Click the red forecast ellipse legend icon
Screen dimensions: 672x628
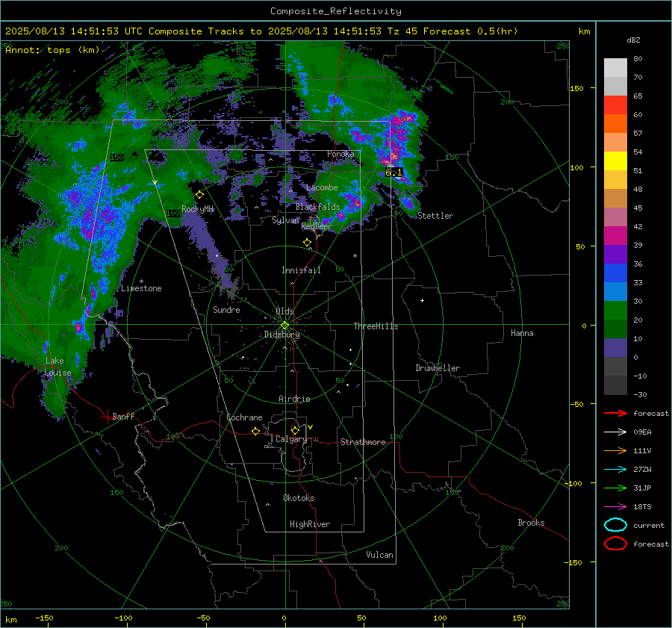[x=615, y=544]
